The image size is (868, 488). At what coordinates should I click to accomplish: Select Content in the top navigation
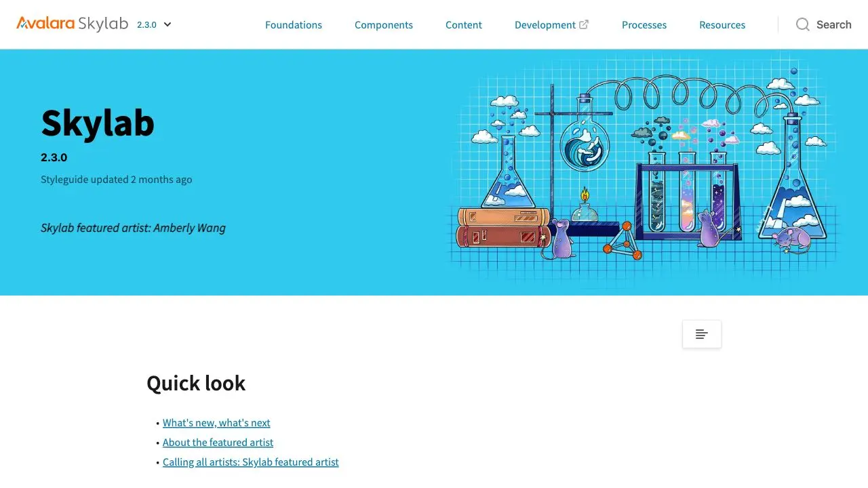click(x=464, y=25)
